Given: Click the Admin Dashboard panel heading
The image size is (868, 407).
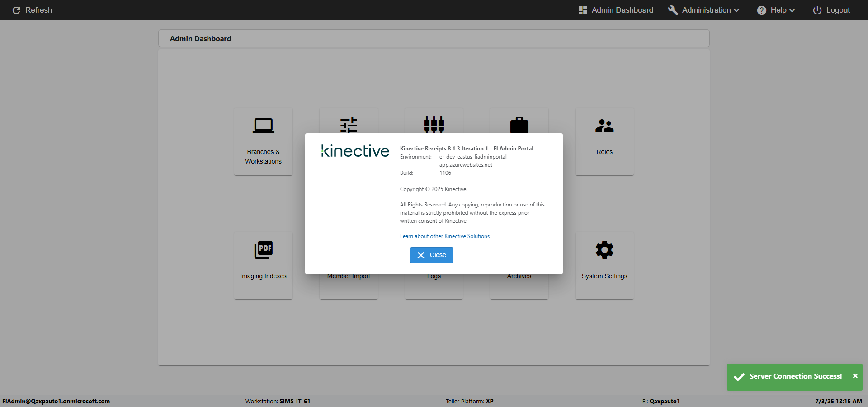Looking at the screenshot, I should click(x=200, y=39).
